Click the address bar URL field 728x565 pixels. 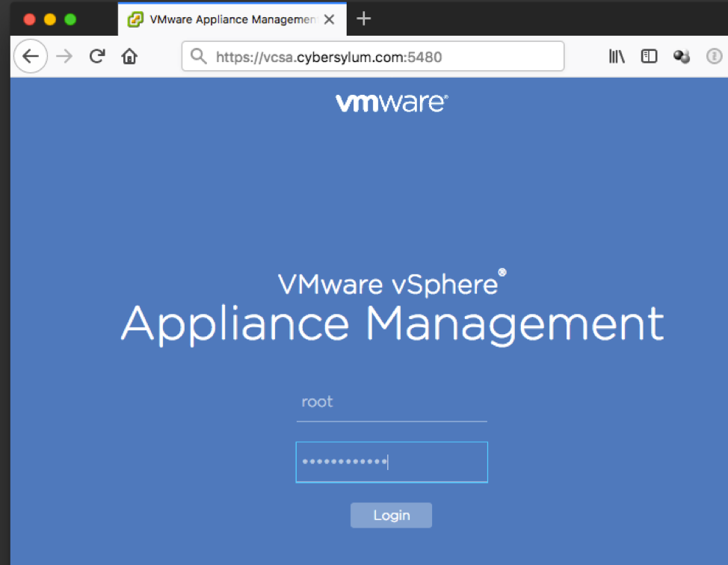[x=373, y=56]
